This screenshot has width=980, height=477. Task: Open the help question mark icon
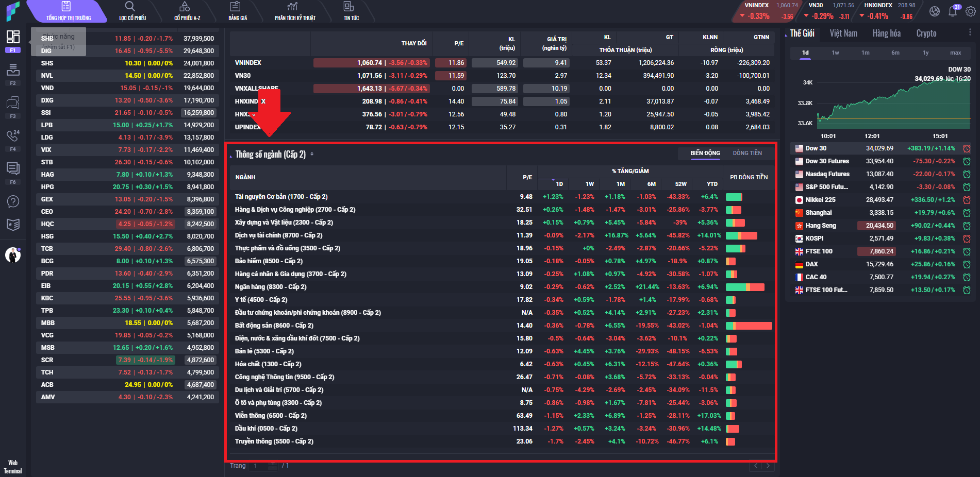coord(13,201)
